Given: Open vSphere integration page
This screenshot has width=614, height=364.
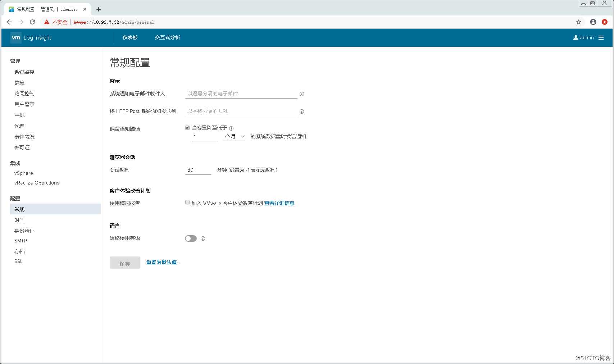Looking at the screenshot, I should coord(24,173).
